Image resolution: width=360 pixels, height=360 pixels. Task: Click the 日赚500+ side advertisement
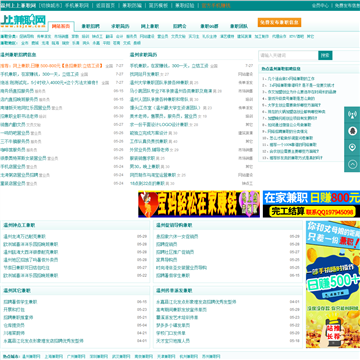(333, 284)
